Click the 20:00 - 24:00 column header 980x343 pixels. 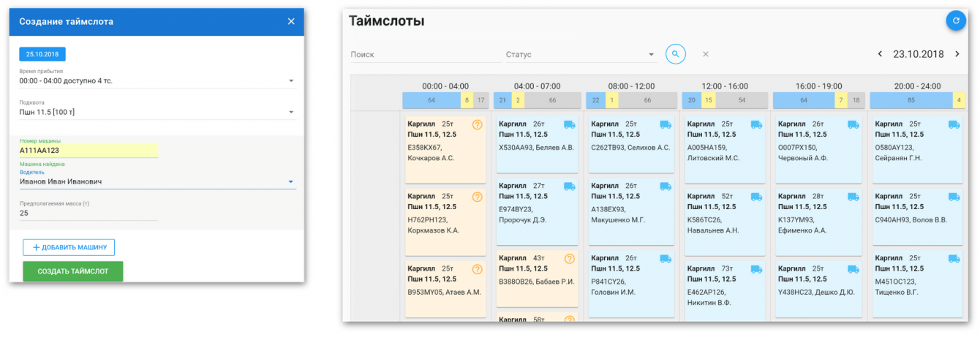tap(917, 86)
